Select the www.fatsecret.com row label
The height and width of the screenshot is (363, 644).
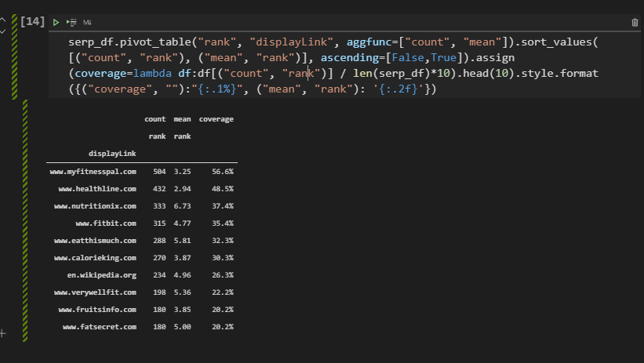(100, 327)
